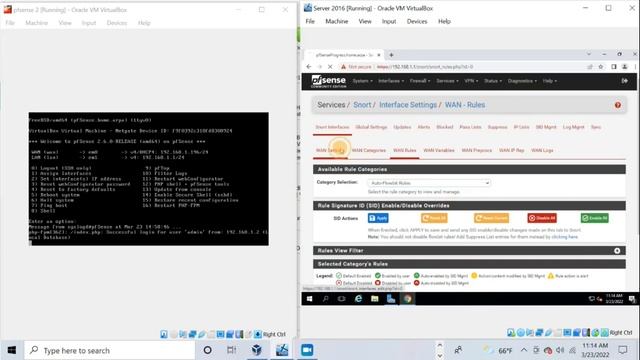Open Chrome profile icon in guest browser

(x=624, y=67)
